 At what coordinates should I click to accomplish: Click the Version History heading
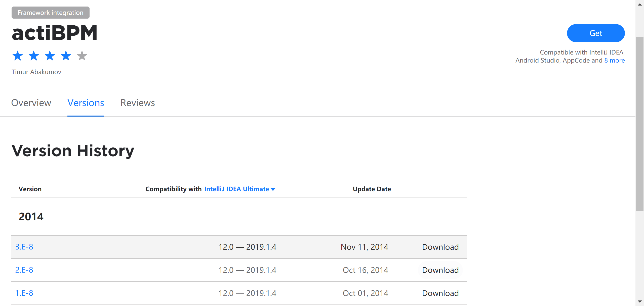[x=73, y=151]
